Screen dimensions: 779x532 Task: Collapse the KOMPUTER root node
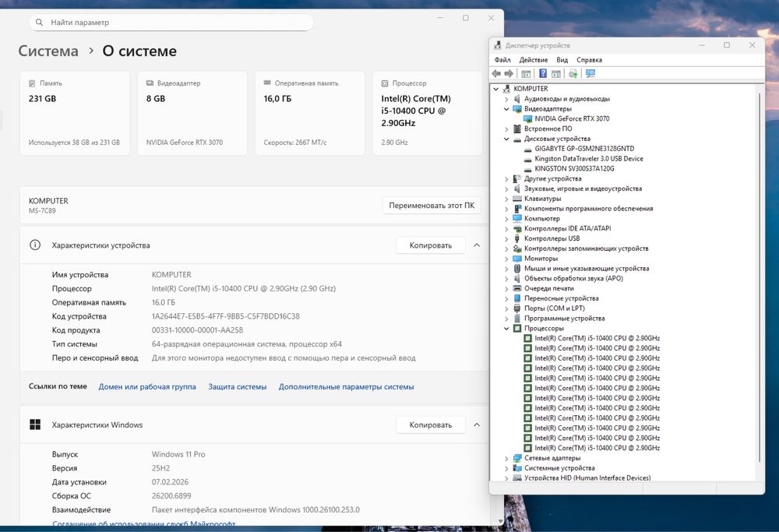(x=495, y=89)
